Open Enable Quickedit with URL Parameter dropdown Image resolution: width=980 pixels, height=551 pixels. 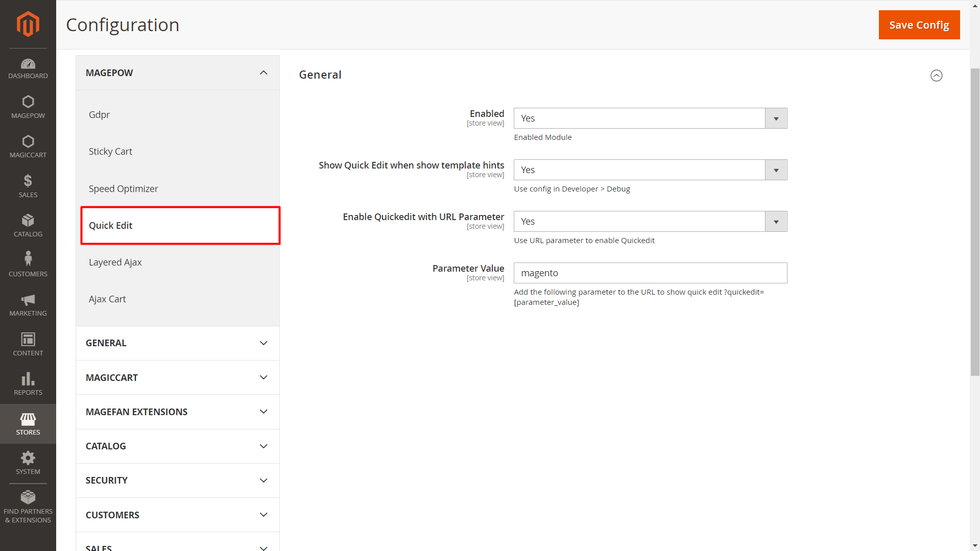[x=650, y=222]
